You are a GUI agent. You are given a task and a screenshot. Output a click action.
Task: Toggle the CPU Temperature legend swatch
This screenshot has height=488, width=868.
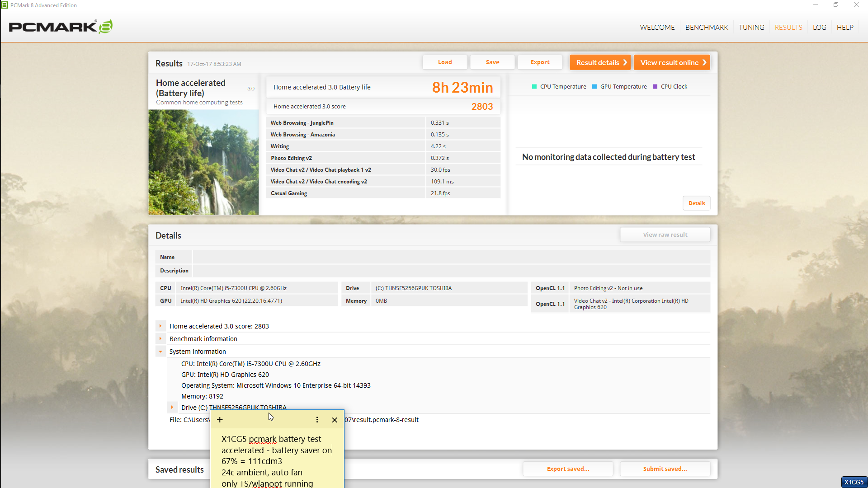(534, 87)
